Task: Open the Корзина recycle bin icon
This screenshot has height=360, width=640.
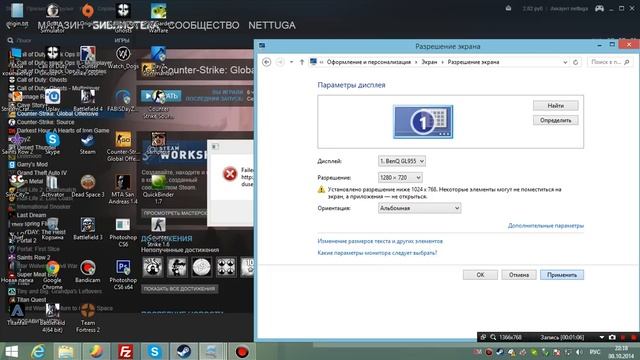Action: click(x=53, y=229)
